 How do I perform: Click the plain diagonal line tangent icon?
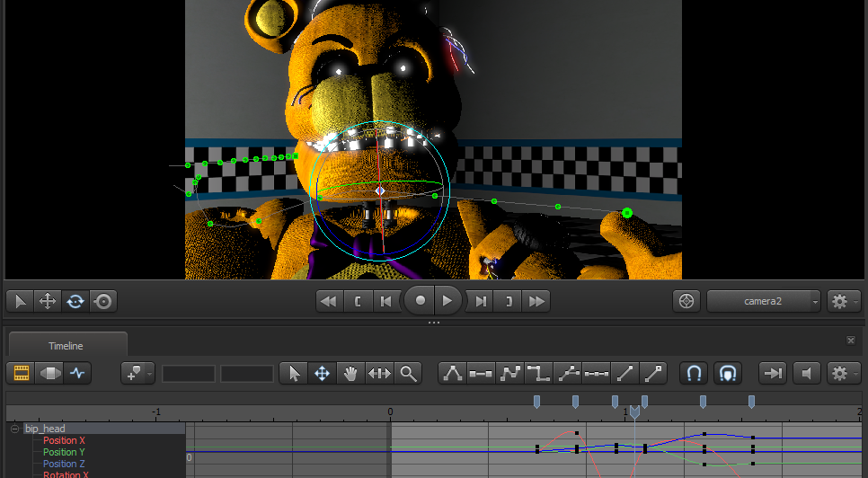click(625, 374)
